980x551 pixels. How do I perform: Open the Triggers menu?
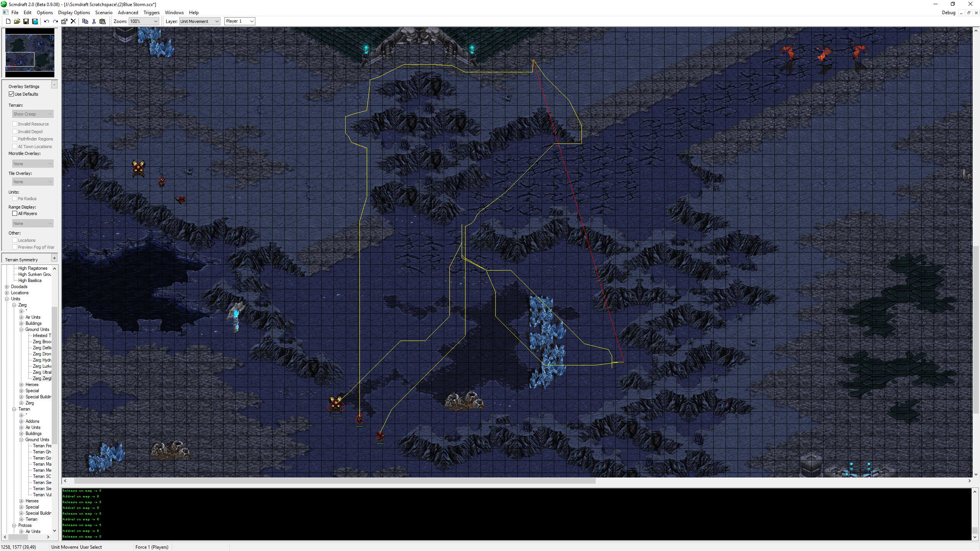coord(151,13)
